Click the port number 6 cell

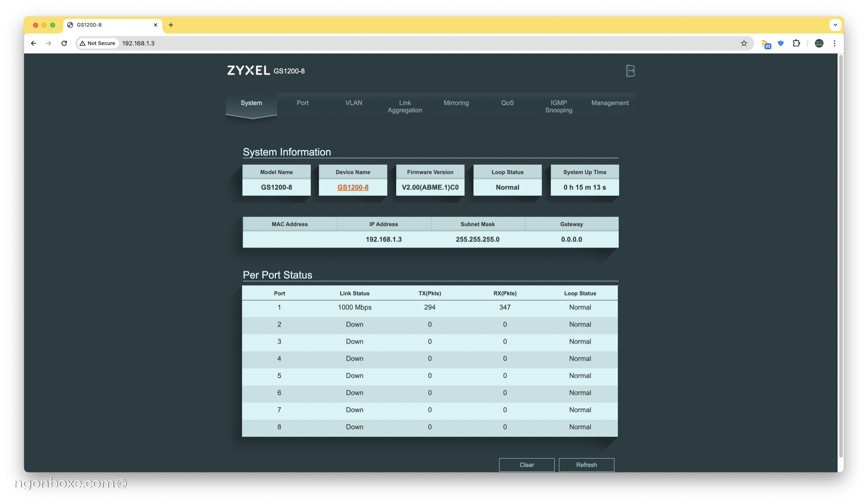(279, 393)
